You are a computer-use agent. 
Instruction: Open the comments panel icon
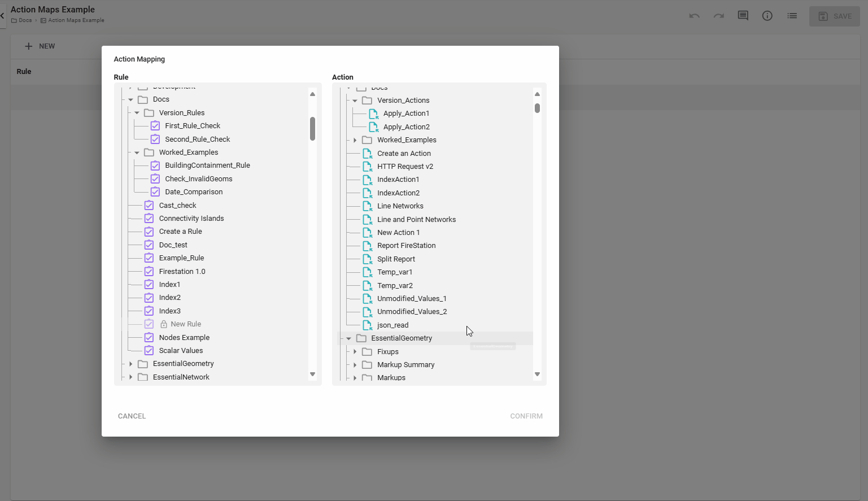(x=743, y=16)
